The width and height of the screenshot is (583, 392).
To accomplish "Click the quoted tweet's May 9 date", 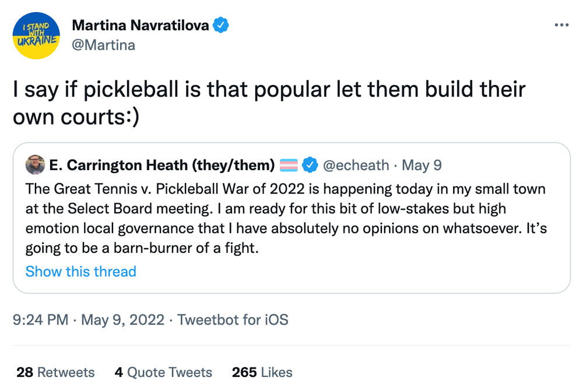I will point(422,165).
